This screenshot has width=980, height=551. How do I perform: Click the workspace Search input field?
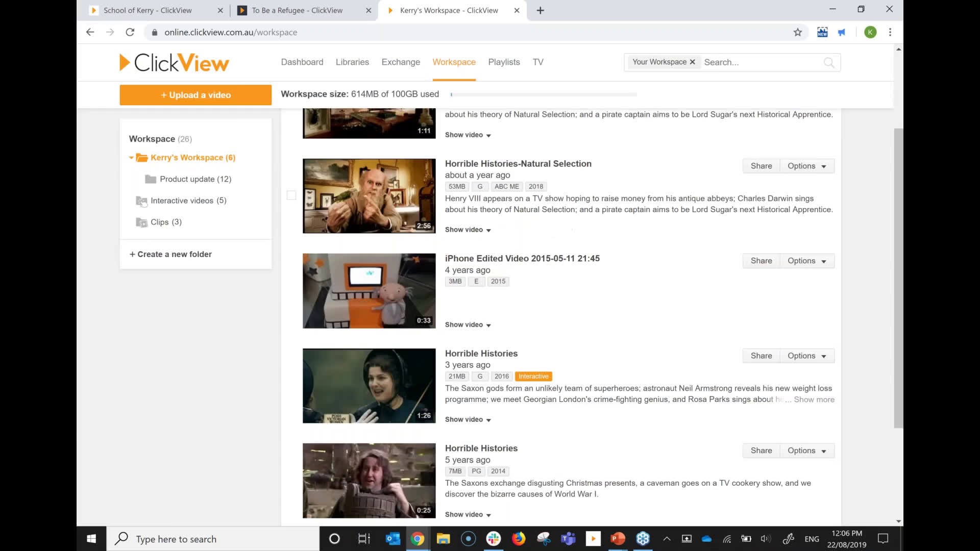point(761,62)
